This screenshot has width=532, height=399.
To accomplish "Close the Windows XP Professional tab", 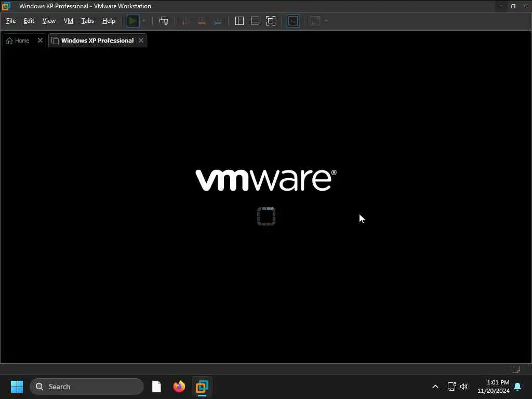I will coord(141,41).
